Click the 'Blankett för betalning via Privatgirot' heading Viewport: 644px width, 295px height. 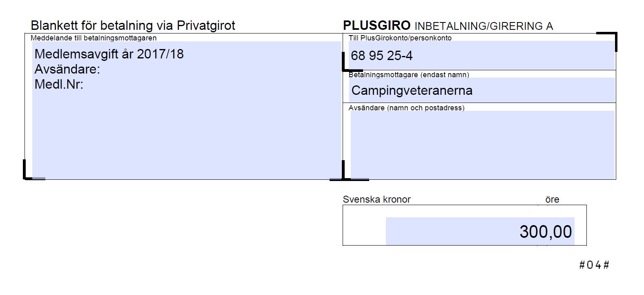(133, 25)
